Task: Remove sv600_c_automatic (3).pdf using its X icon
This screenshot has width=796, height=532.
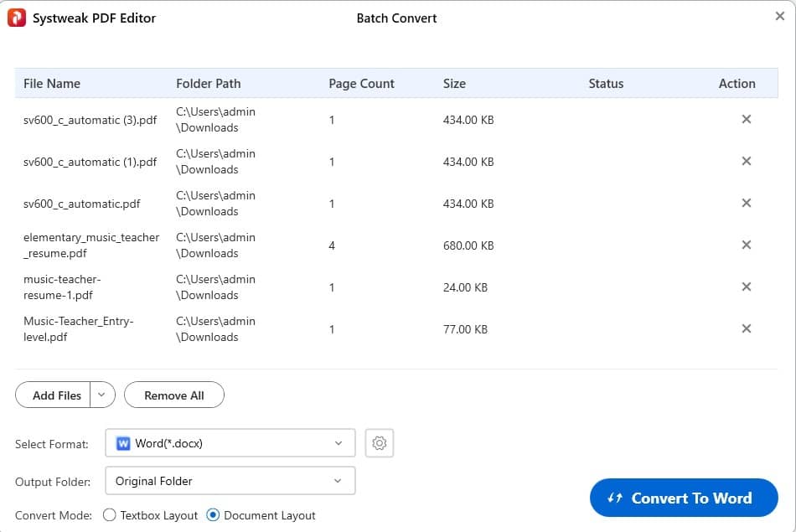Action: 746,120
